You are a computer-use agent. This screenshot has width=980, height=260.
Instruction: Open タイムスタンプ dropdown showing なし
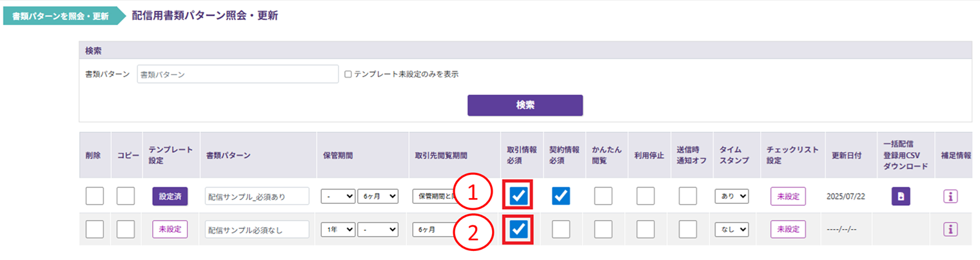[732, 229]
